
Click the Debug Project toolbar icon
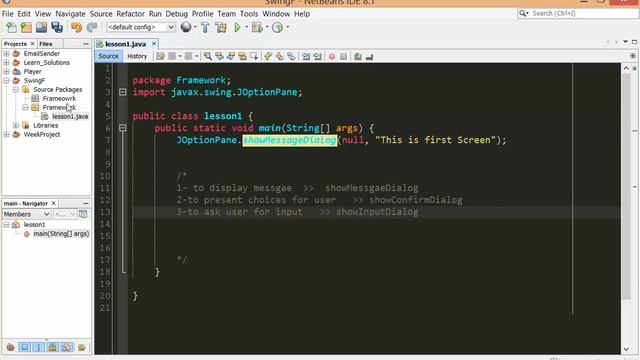click(257, 27)
